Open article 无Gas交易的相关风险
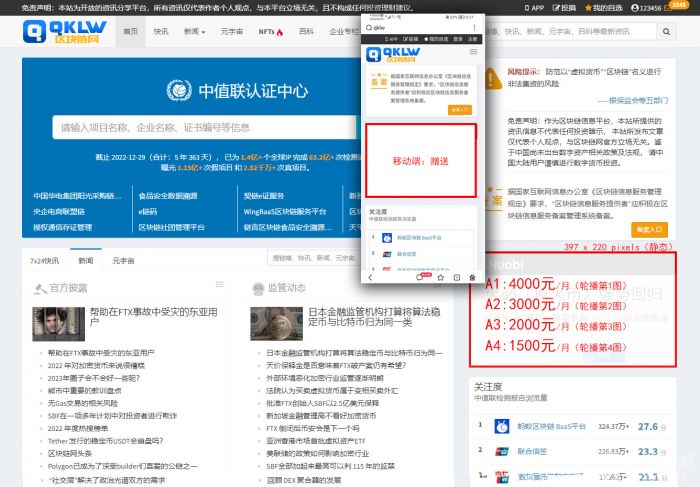 click(x=83, y=403)
